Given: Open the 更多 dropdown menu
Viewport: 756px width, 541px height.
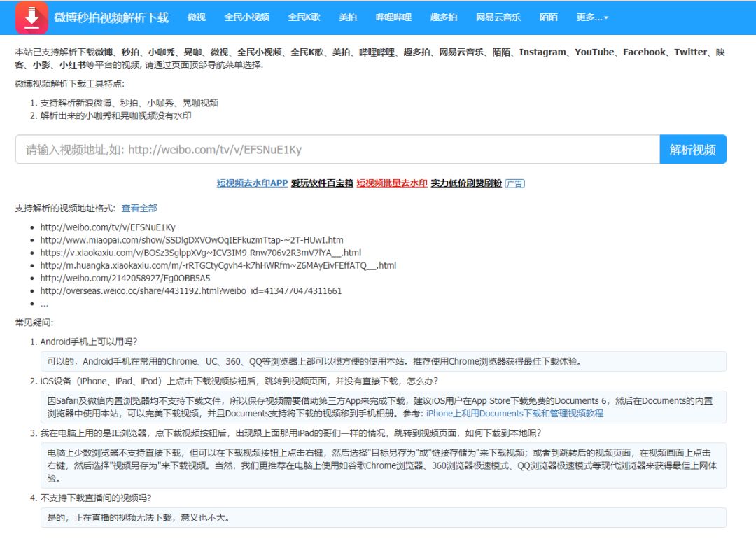Looking at the screenshot, I should 593,17.
